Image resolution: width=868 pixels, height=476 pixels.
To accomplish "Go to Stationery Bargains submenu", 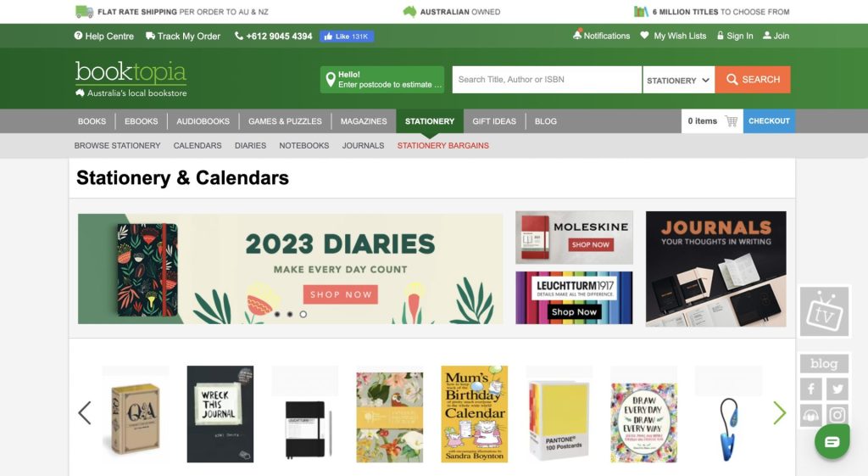I will pyautogui.click(x=442, y=146).
